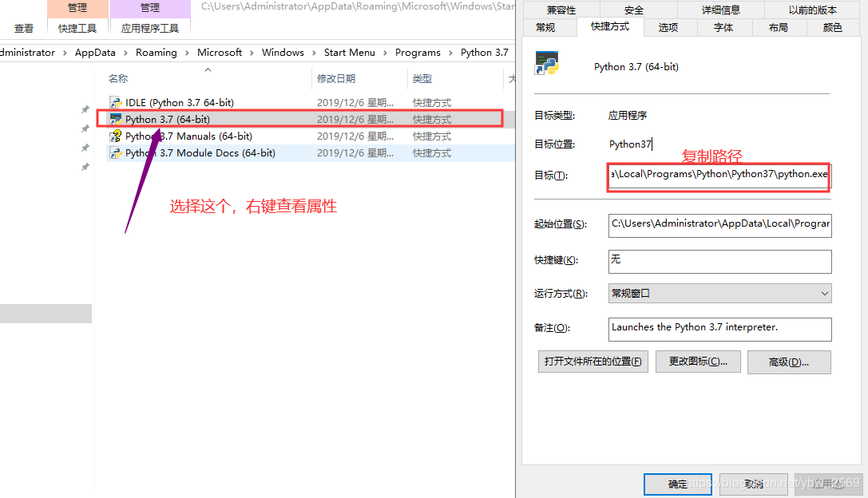Open the 查看 ribbon tab
This screenshot has width=868, height=498.
click(24, 28)
